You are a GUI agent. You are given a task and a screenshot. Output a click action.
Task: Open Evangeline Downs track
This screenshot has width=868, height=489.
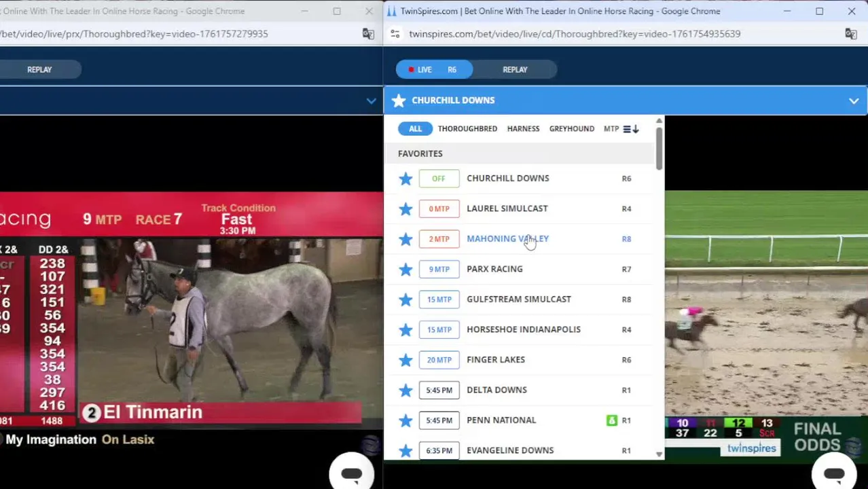510,450
